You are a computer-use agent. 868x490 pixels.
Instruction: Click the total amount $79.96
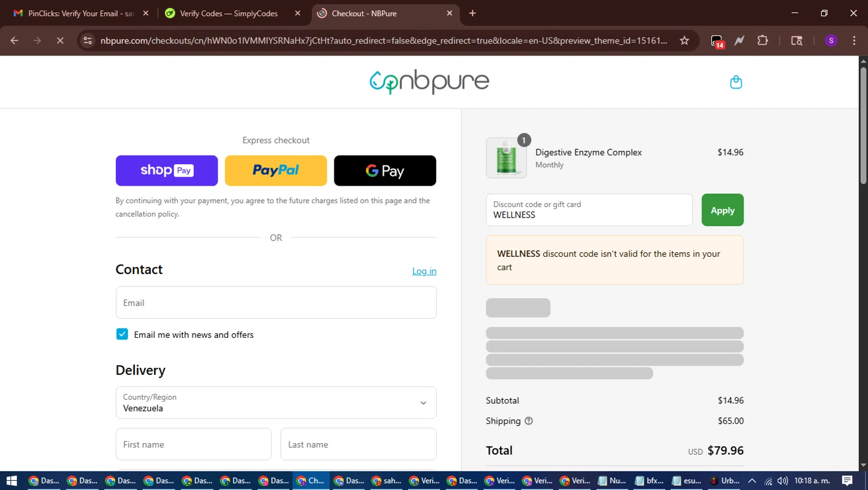point(726,451)
